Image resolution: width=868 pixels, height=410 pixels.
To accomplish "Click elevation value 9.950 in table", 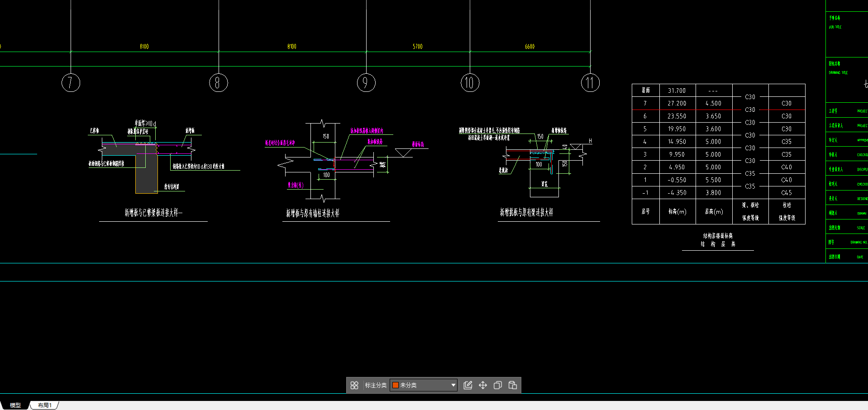I will (677, 154).
